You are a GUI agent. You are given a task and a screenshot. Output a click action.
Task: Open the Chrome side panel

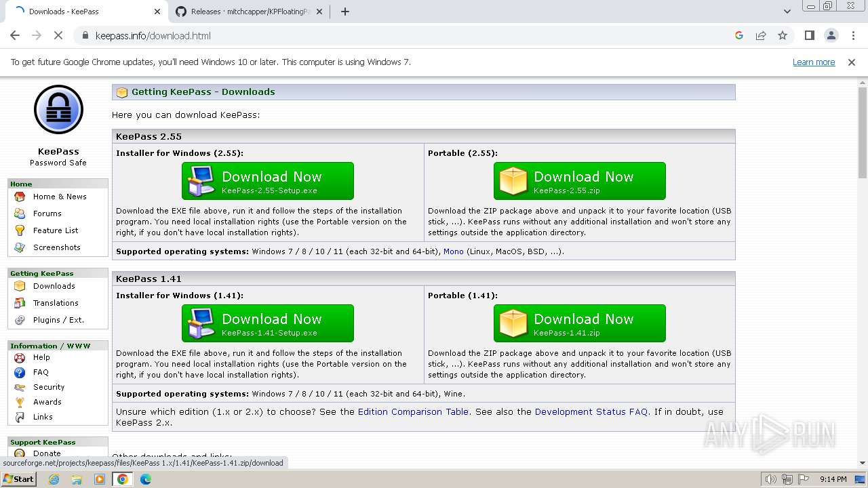[x=809, y=35]
